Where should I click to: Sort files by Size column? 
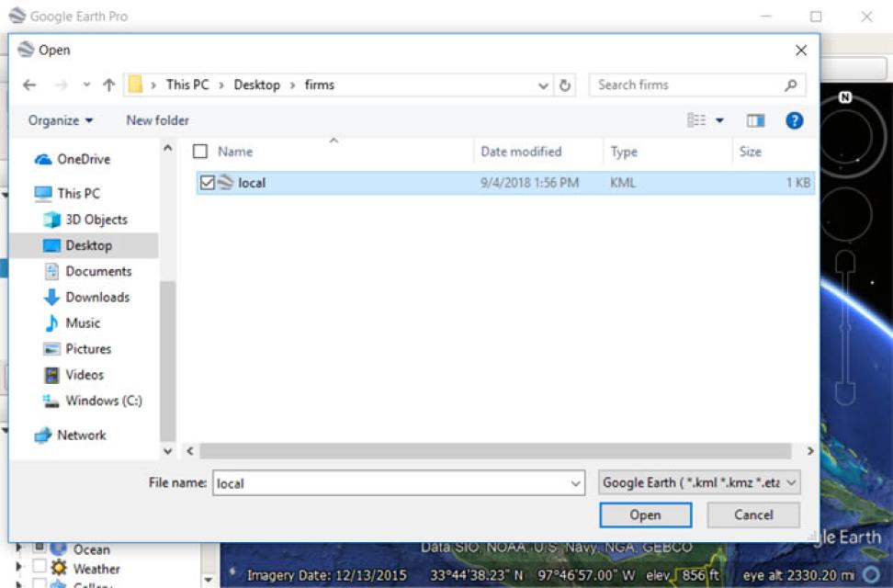pos(750,152)
